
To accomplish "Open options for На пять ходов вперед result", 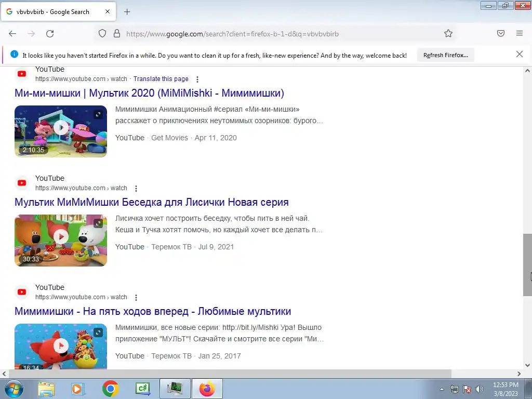I will coord(136,298).
